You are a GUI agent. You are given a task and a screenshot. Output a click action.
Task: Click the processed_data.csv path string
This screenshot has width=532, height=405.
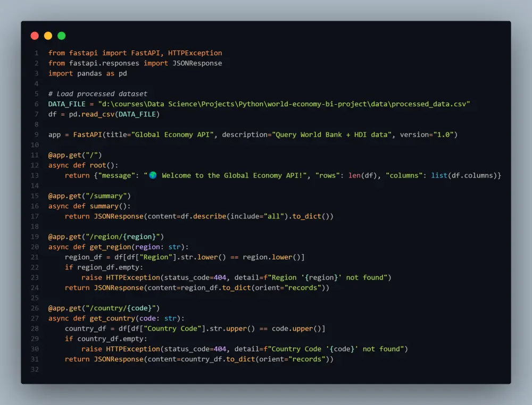pos(284,104)
